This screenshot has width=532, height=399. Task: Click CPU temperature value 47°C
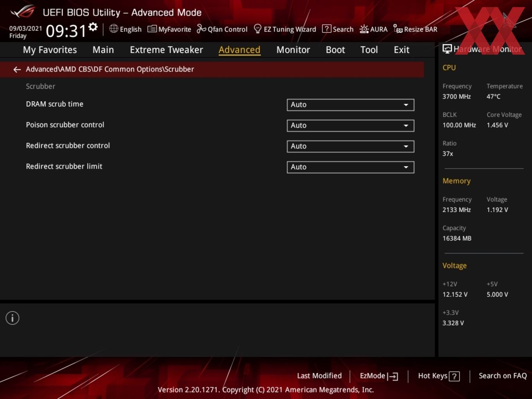493,96
